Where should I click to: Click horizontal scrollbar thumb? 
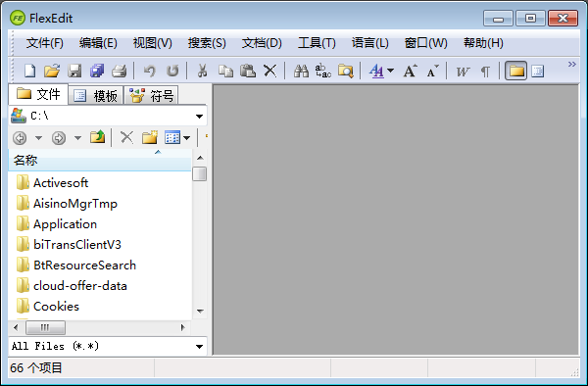[45, 327]
